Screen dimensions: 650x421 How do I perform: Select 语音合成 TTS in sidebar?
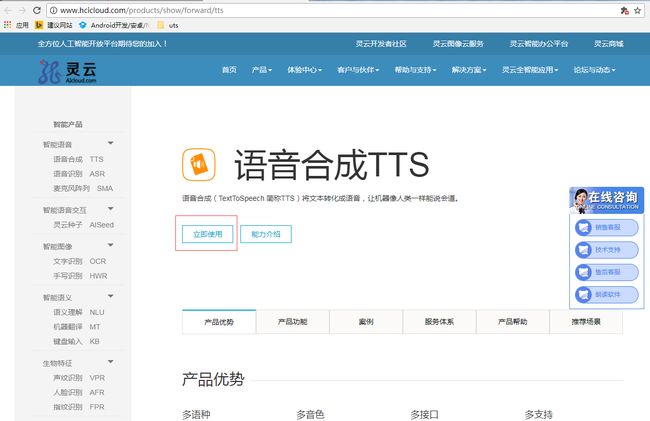[78, 159]
